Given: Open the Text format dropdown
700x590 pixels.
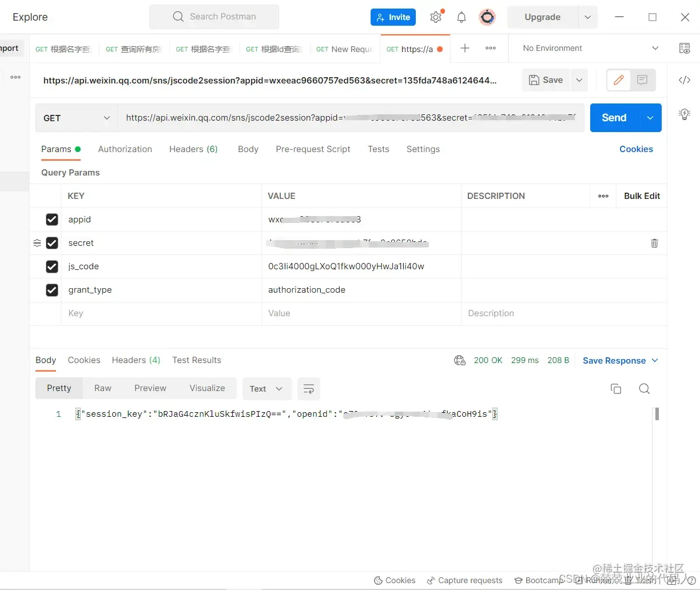Looking at the screenshot, I should [267, 389].
